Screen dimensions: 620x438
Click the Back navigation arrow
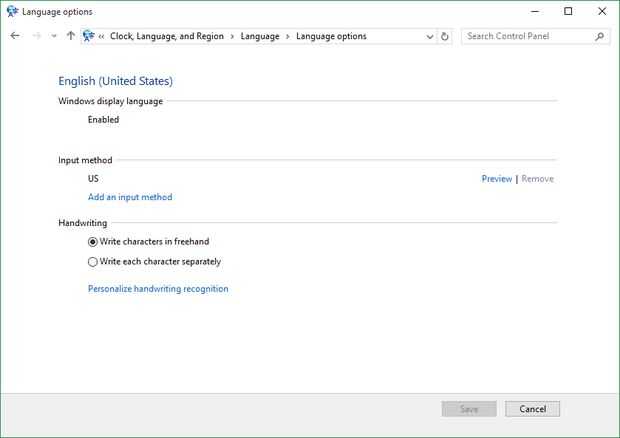click(x=15, y=36)
